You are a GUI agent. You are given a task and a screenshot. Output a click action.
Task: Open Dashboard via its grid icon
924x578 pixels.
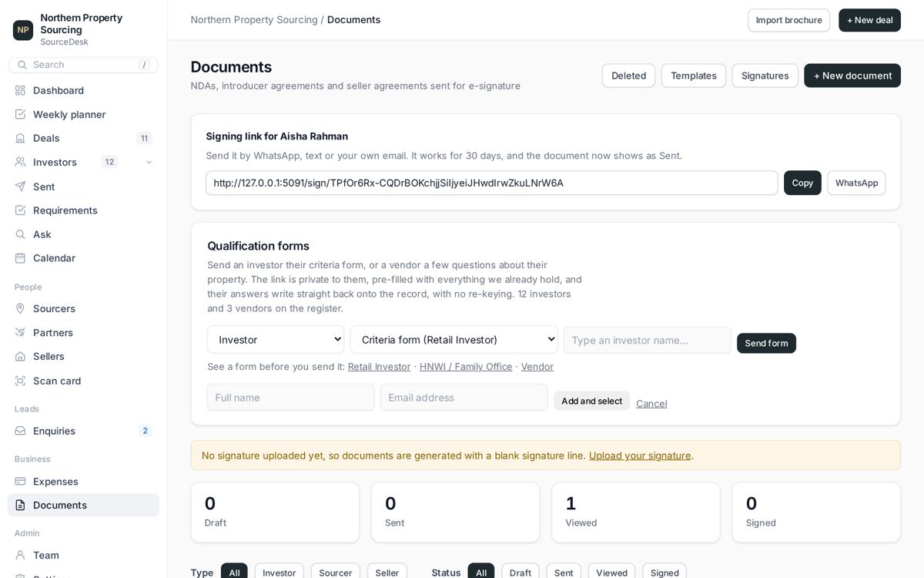[21, 90]
